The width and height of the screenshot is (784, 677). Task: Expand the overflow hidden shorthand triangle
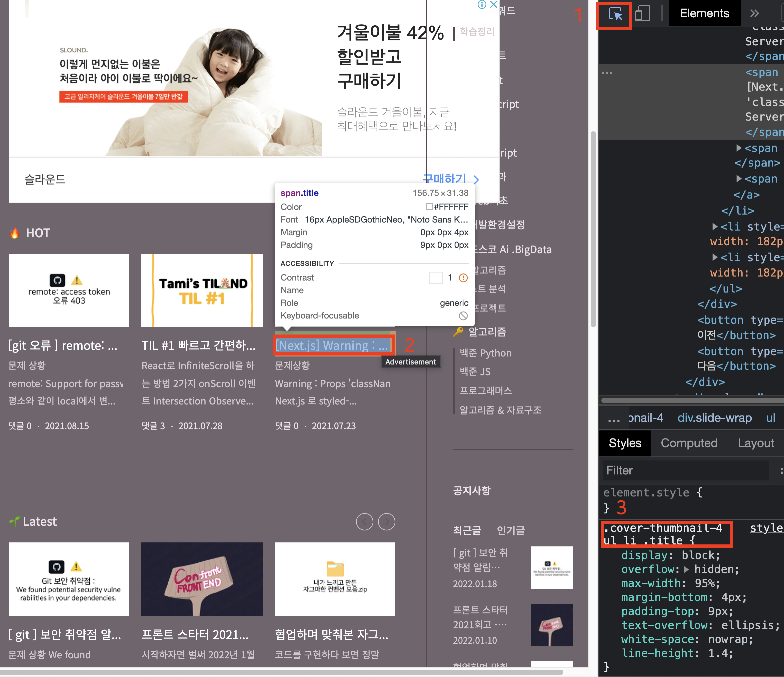(x=686, y=569)
